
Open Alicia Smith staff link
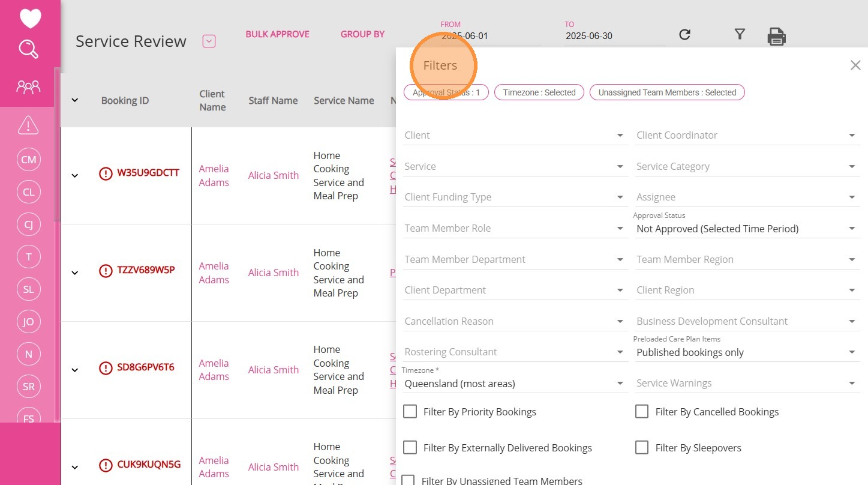[x=274, y=175]
